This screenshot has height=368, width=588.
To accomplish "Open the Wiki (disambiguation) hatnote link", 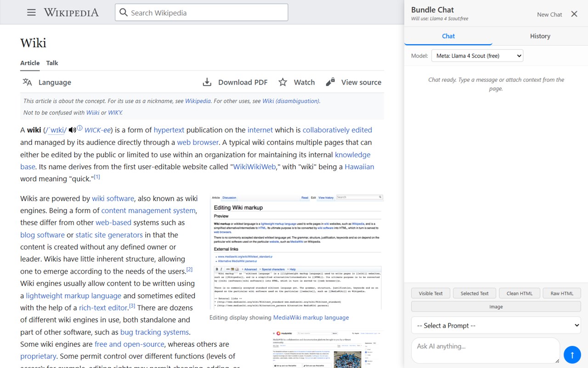I will click(291, 101).
